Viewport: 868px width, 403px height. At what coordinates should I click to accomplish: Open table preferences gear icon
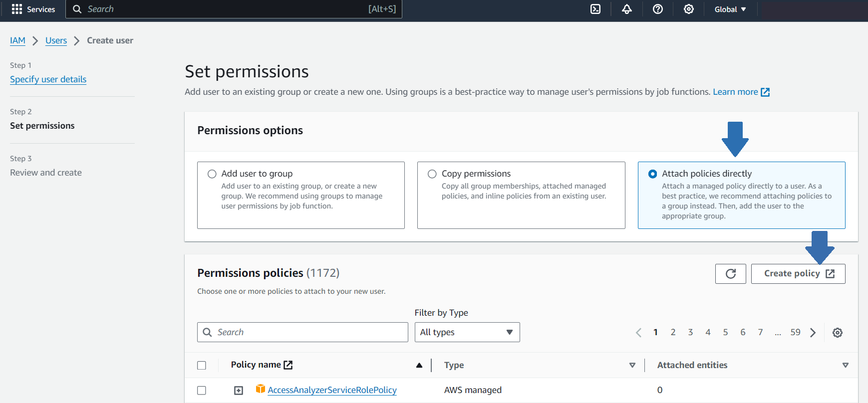[838, 333]
